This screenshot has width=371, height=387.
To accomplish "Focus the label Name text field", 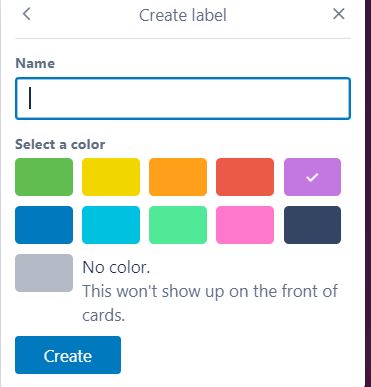I will point(183,98).
